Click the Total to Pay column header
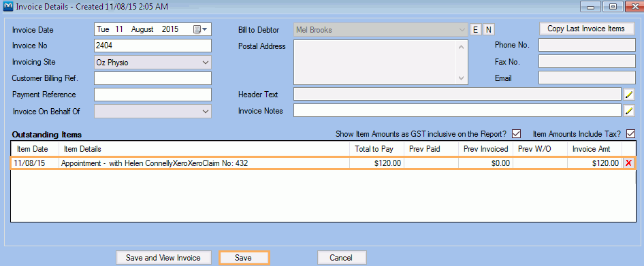Image resolution: width=644 pixels, height=266 pixels. pyautogui.click(x=376, y=149)
